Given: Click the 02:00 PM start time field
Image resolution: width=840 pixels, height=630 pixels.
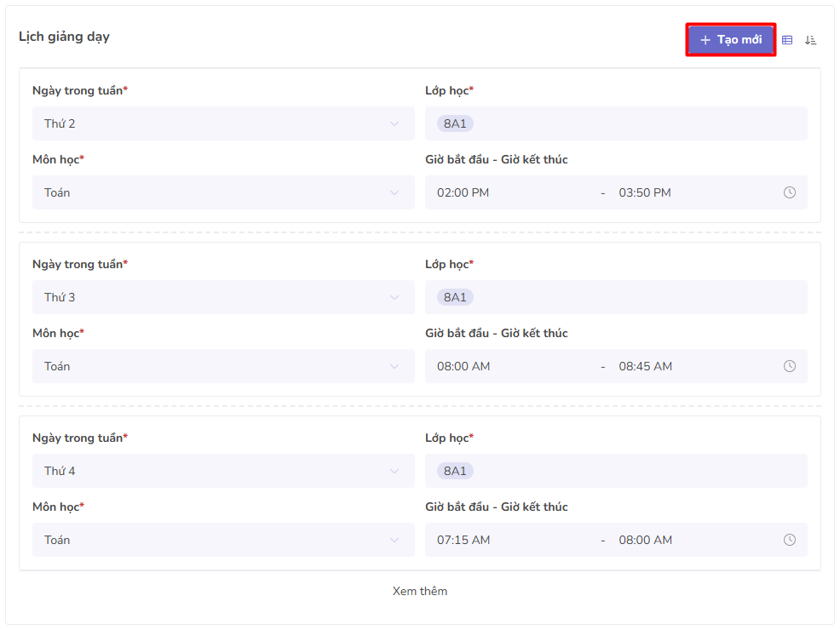Looking at the screenshot, I should [463, 192].
